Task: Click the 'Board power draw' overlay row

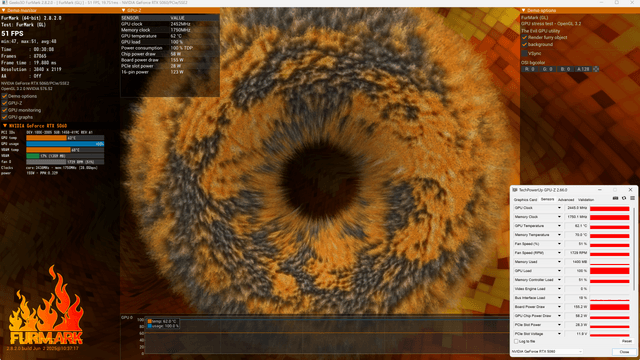Action: pyautogui.click(x=170, y=60)
